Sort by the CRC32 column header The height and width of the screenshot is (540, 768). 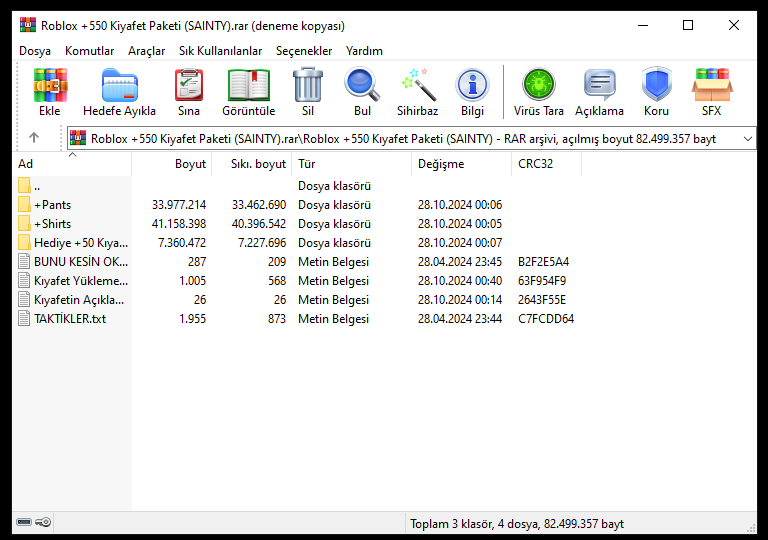pos(547,164)
